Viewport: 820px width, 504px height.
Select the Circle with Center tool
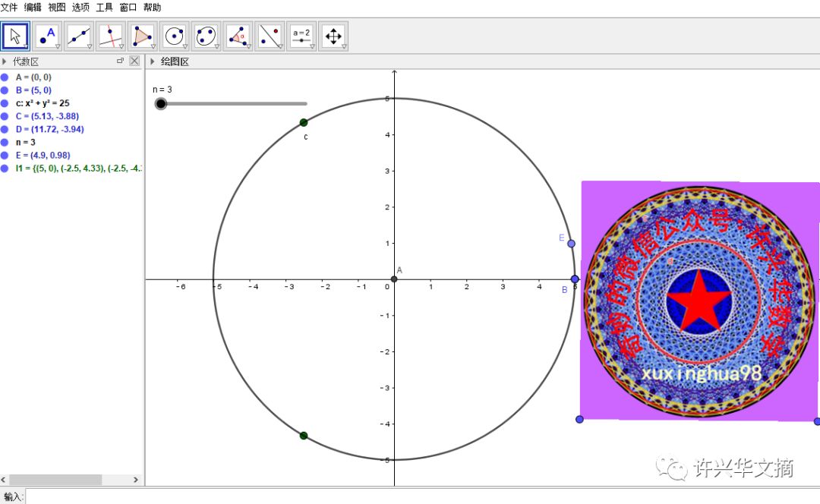(174, 36)
